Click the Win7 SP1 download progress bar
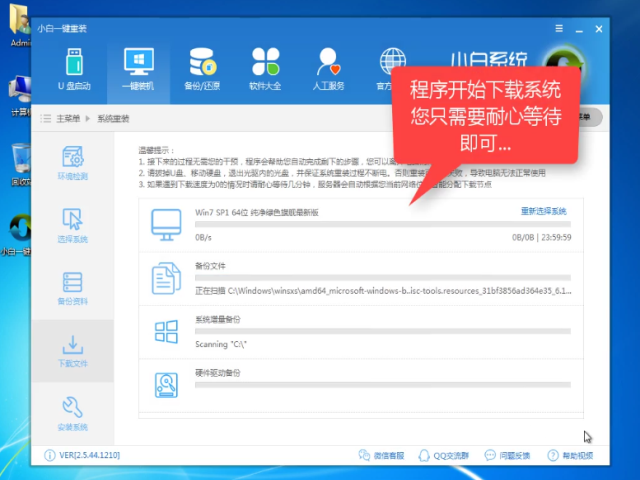The width and height of the screenshot is (640, 480). pyautogui.click(x=381, y=225)
